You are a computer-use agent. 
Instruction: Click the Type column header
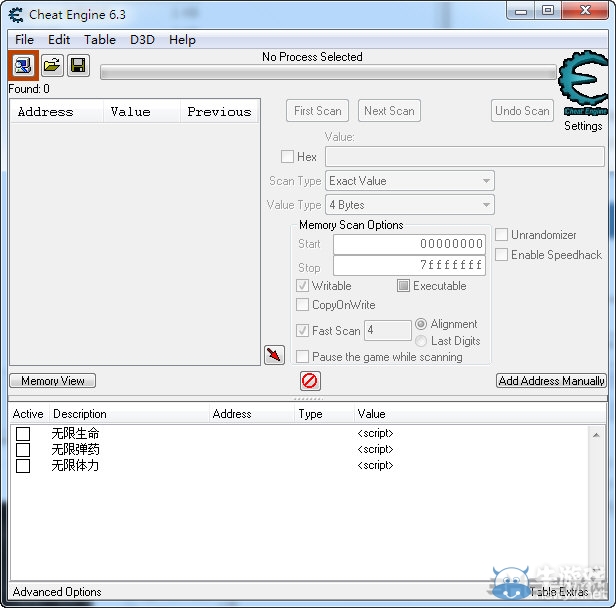[324, 414]
